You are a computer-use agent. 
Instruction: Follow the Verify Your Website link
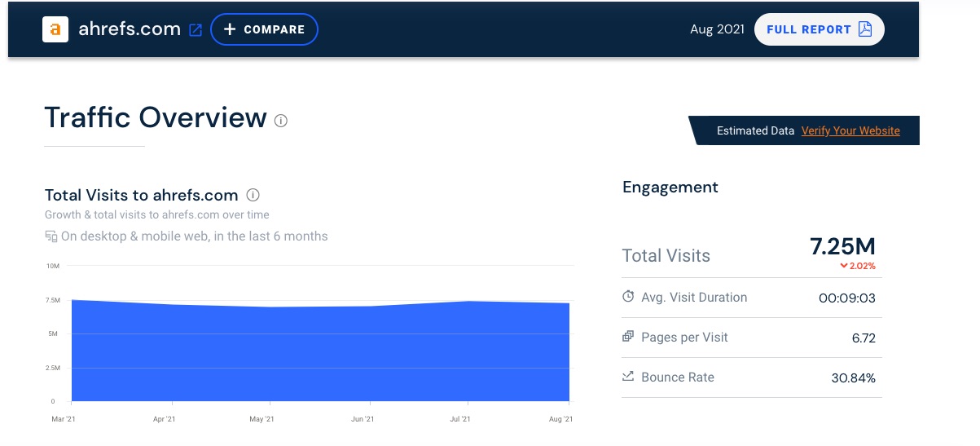(x=850, y=130)
